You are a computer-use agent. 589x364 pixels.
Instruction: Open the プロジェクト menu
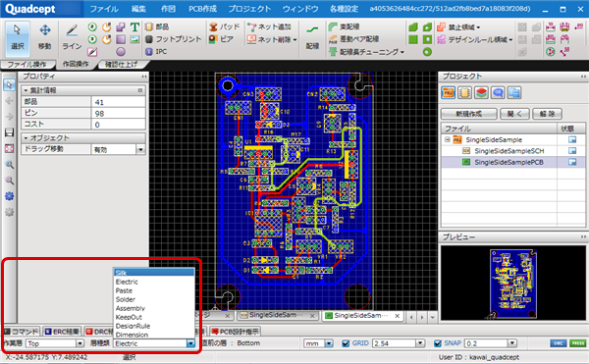click(249, 9)
